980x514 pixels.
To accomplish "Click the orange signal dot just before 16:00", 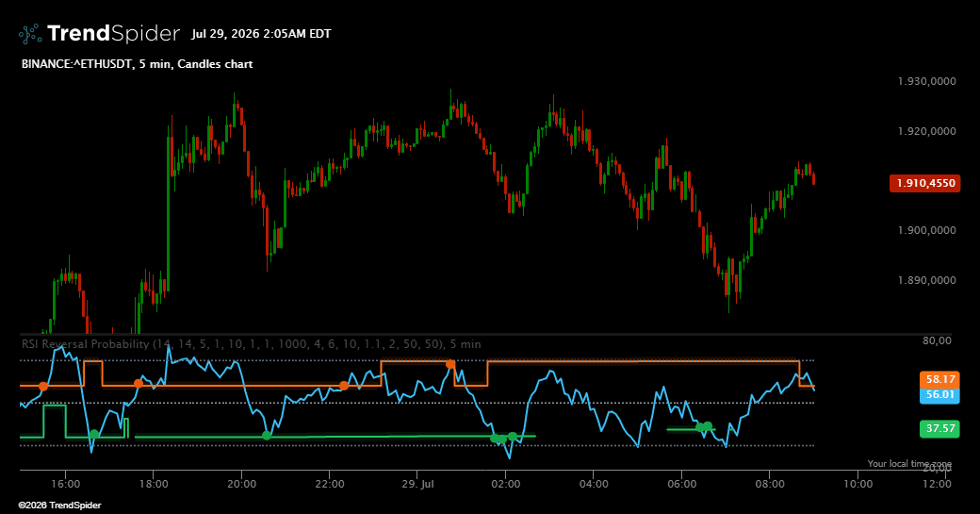I will click(43, 387).
